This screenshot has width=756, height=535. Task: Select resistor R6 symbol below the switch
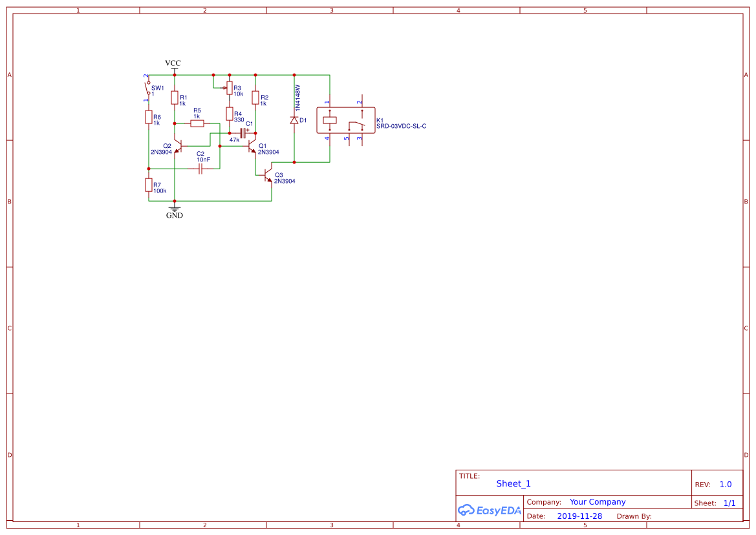tap(149, 117)
